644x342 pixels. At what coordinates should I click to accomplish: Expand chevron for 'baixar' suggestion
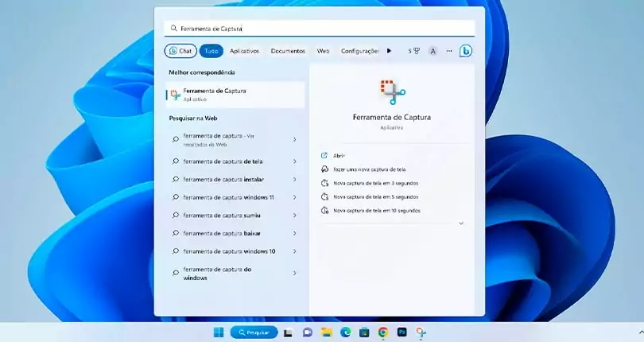coord(294,233)
